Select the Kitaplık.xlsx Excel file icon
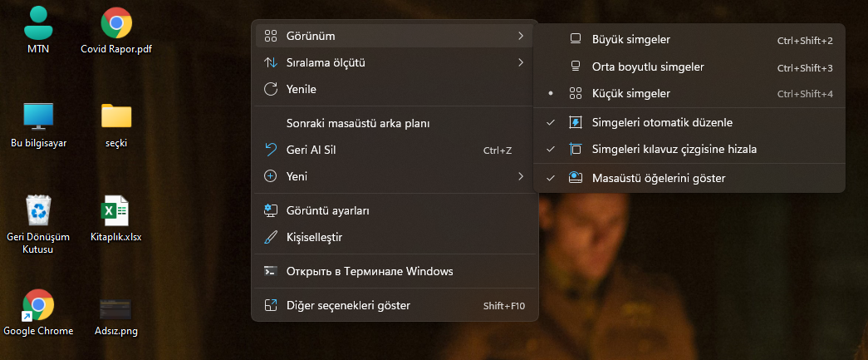This screenshot has height=360, width=868. 115,211
